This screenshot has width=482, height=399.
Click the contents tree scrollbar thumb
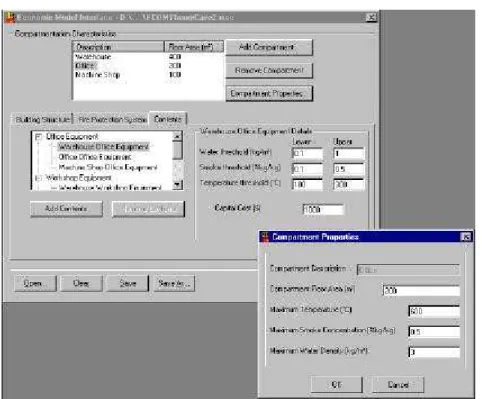pyautogui.click(x=178, y=150)
